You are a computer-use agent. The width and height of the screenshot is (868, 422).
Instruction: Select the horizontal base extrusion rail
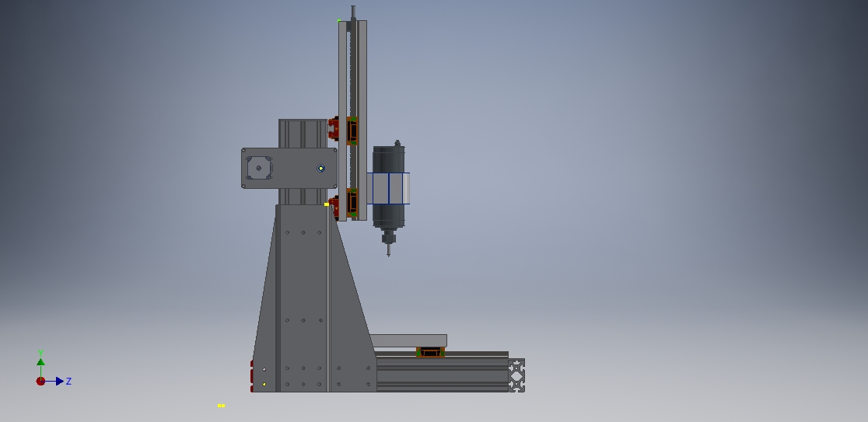[x=443, y=375]
